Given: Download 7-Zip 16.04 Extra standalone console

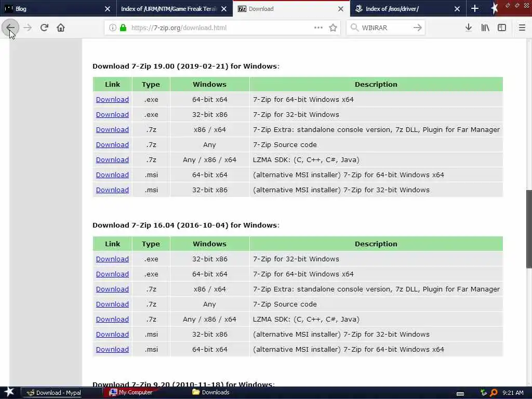Looking at the screenshot, I should [112, 289].
